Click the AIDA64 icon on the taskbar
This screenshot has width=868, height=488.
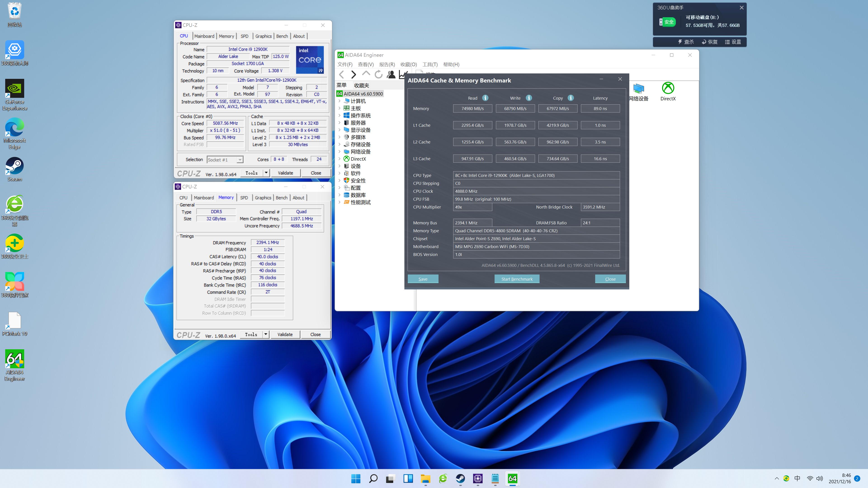click(x=512, y=479)
